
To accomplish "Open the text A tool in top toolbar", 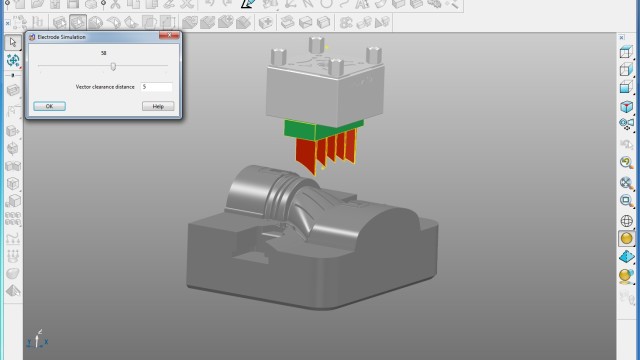I will click(x=361, y=4).
